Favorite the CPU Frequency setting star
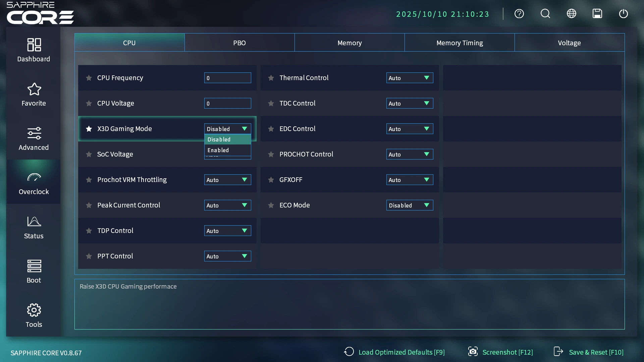 click(89, 78)
